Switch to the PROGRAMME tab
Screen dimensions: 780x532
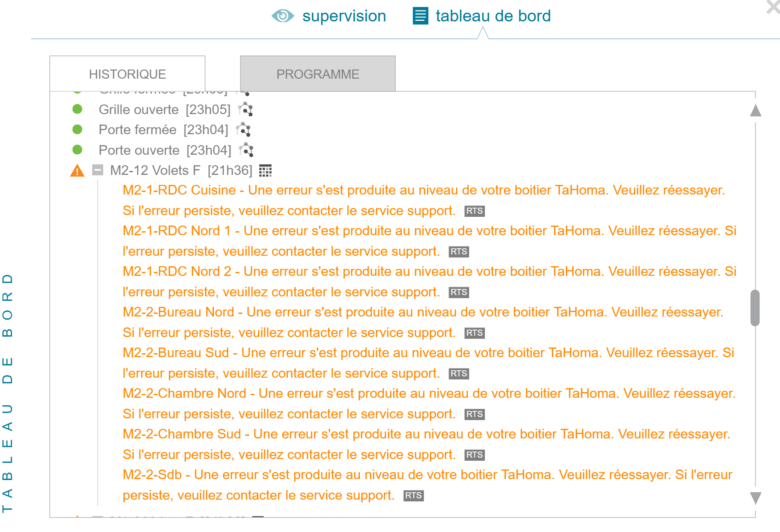pos(318,74)
